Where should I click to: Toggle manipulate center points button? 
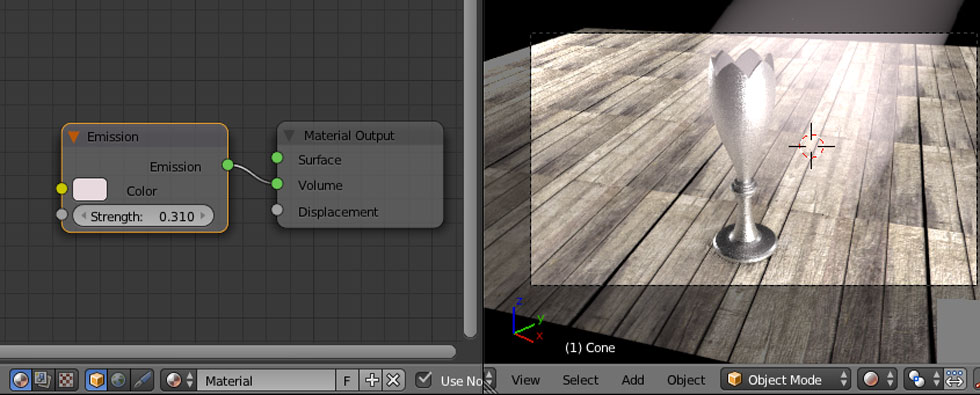tap(954, 379)
